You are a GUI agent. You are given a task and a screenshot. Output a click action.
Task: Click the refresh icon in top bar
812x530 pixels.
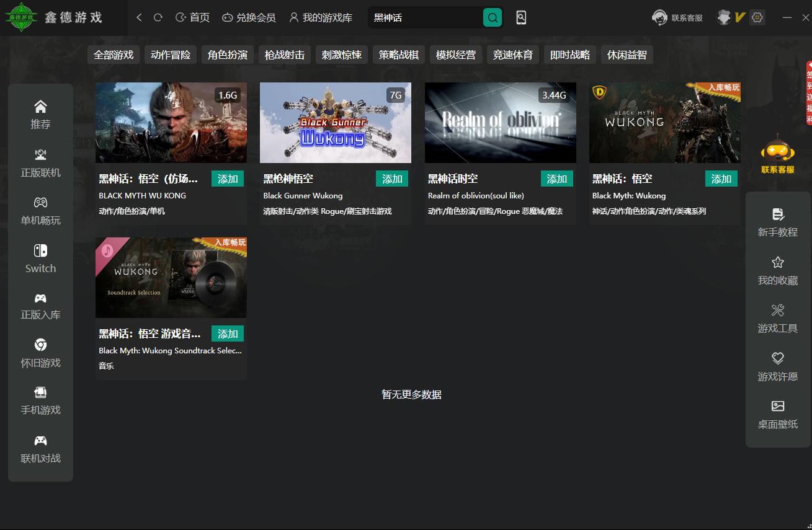click(158, 18)
